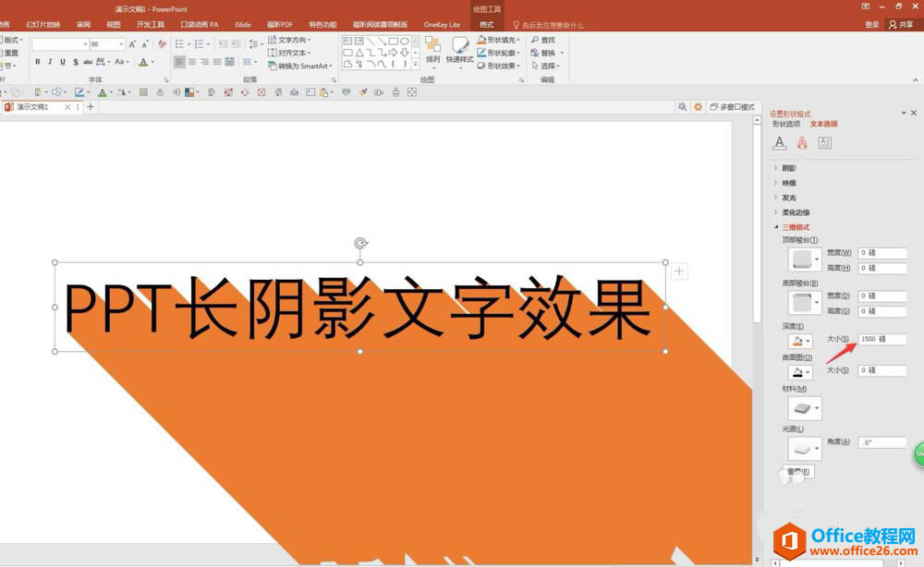The height and width of the screenshot is (567, 924).
Task: Switch to the text effects icon tab
Action: tap(802, 143)
